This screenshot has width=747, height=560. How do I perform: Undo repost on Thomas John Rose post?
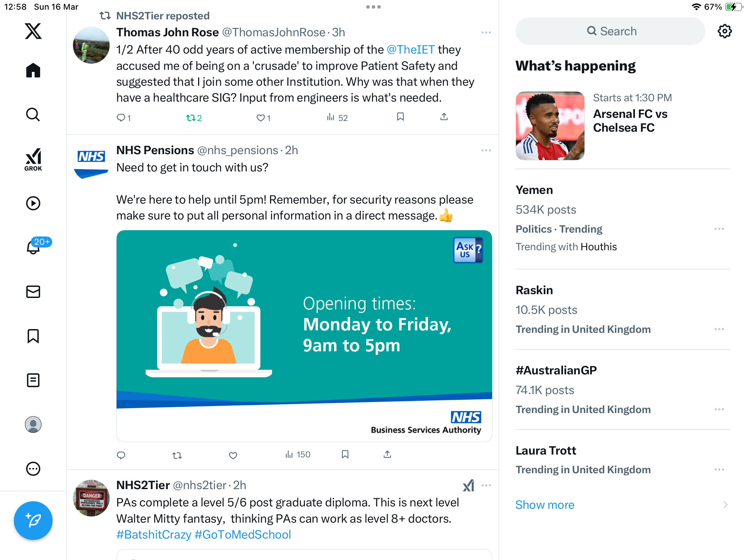pos(194,118)
